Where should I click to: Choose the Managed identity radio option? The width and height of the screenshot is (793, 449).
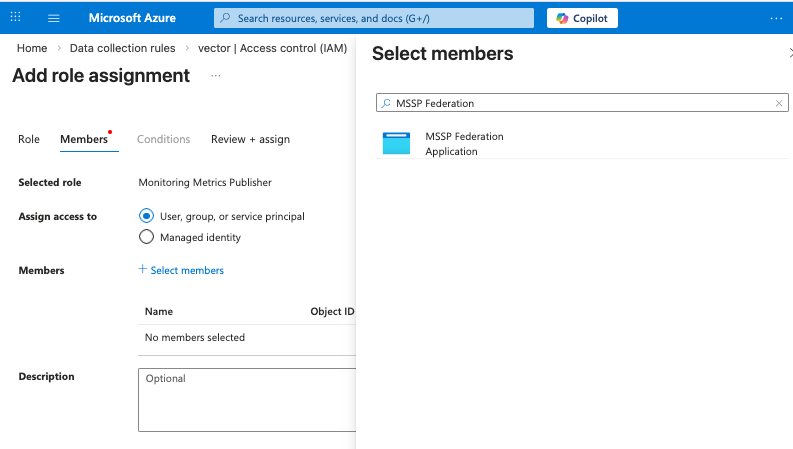(146, 237)
